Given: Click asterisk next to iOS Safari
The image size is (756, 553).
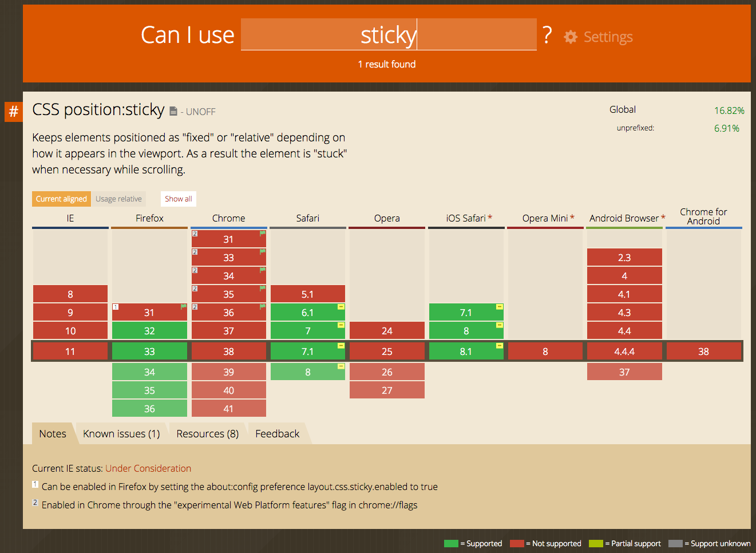Looking at the screenshot, I should click(490, 218).
